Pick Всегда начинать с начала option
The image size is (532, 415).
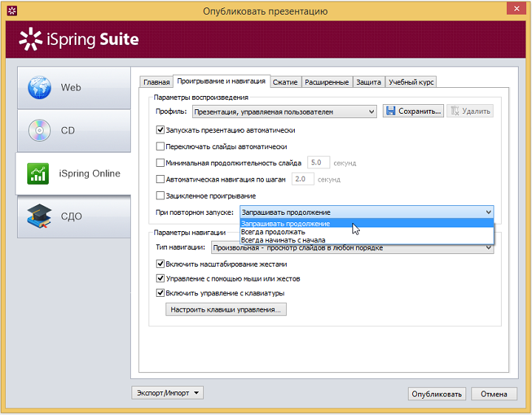366,240
